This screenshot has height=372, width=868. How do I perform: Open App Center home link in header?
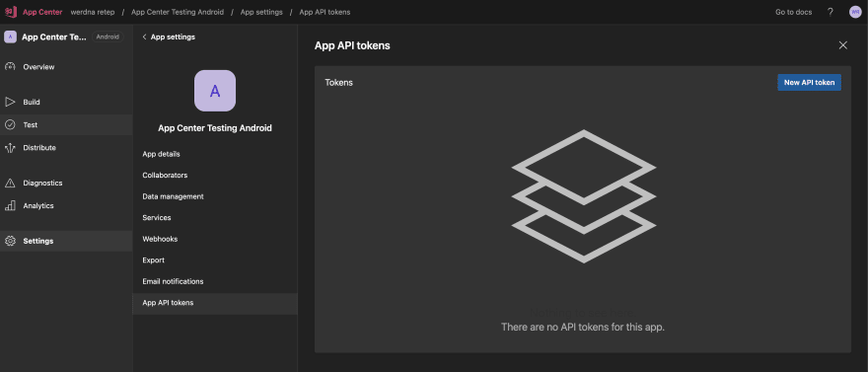[x=42, y=12]
